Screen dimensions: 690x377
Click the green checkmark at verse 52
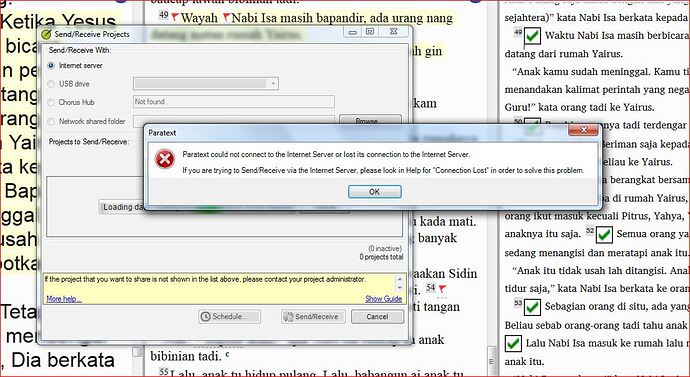(x=604, y=235)
